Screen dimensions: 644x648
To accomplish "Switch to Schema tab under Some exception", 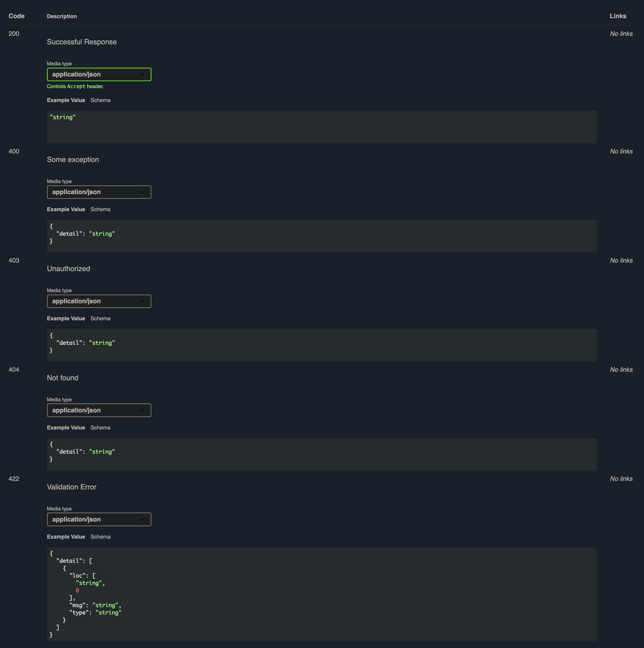I will 100,209.
